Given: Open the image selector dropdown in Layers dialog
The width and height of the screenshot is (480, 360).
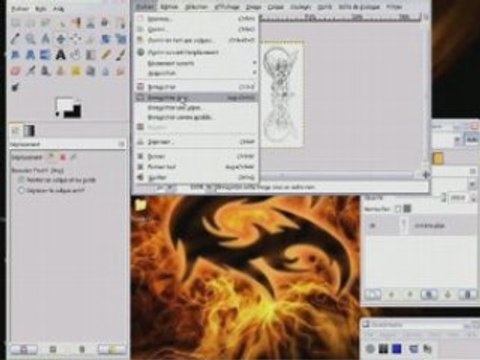Looking at the screenshot, I should (458, 140).
